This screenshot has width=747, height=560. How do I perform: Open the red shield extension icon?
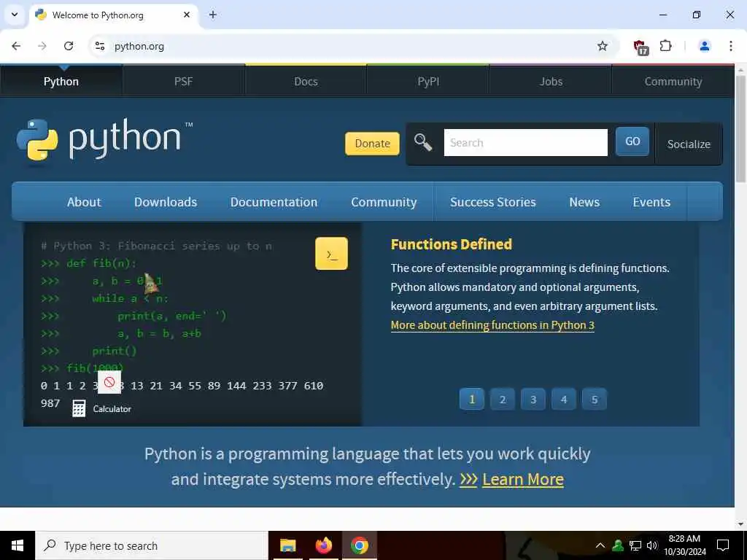pos(640,47)
